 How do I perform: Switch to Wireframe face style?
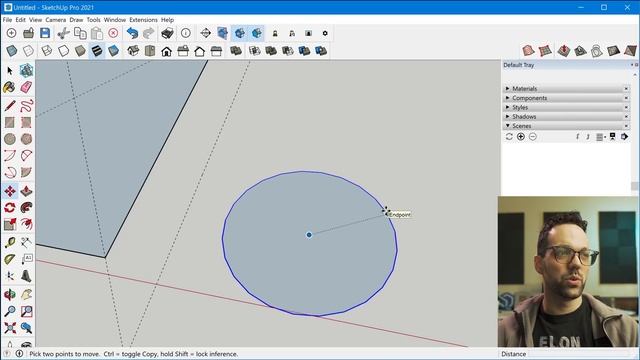click(x=47, y=51)
